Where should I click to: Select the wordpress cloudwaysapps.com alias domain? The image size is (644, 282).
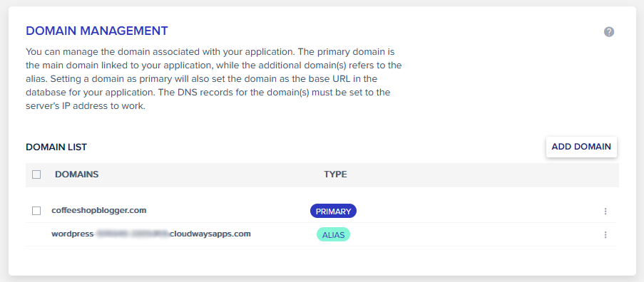[x=151, y=234]
